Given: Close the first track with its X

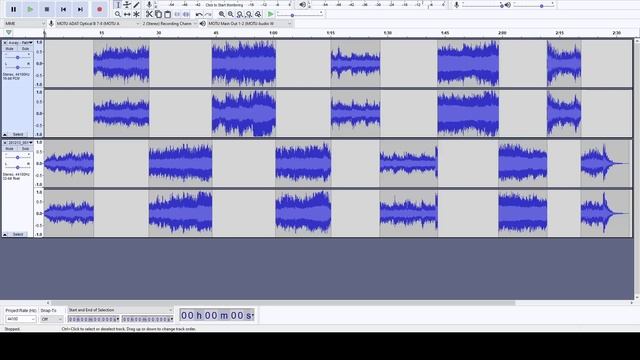Looking at the screenshot, I should (5, 42).
